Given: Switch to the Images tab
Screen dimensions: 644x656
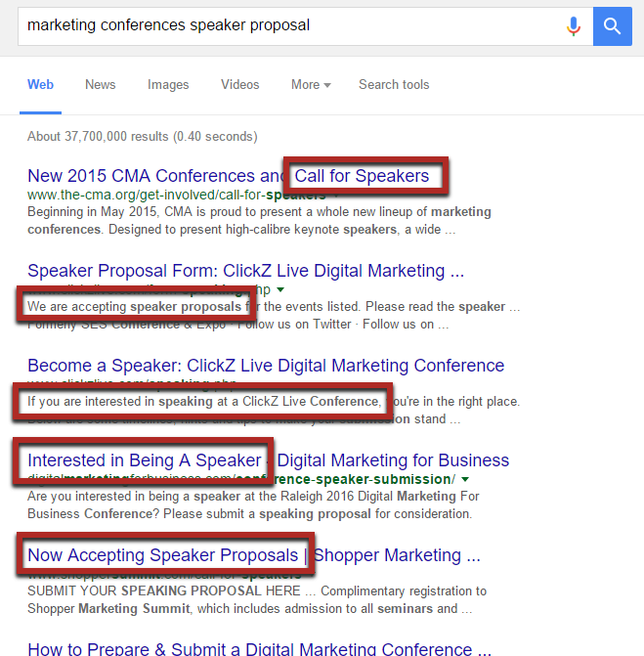Looking at the screenshot, I should coord(168,84).
